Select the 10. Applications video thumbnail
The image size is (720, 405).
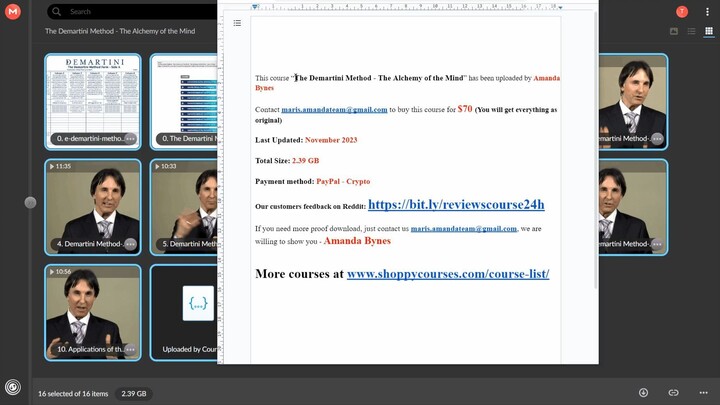(x=92, y=305)
